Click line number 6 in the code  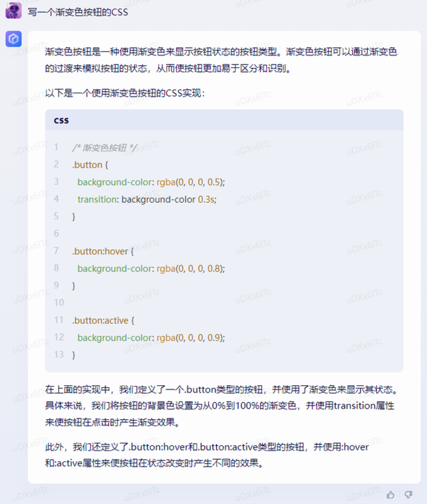point(56,233)
